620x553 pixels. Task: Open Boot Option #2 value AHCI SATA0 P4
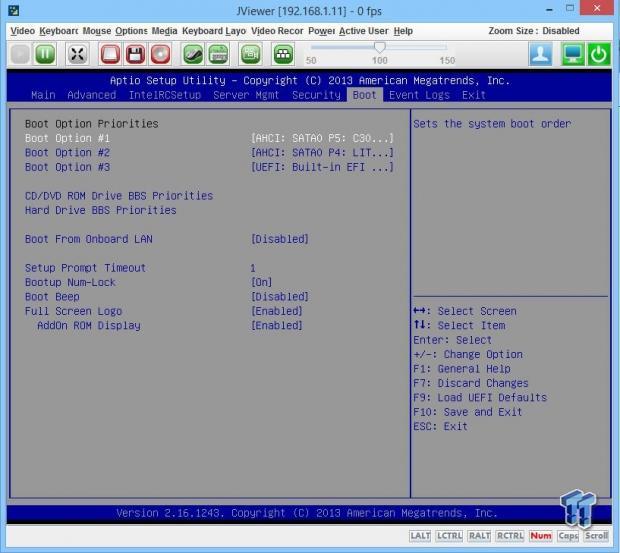pyautogui.click(x=322, y=153)
